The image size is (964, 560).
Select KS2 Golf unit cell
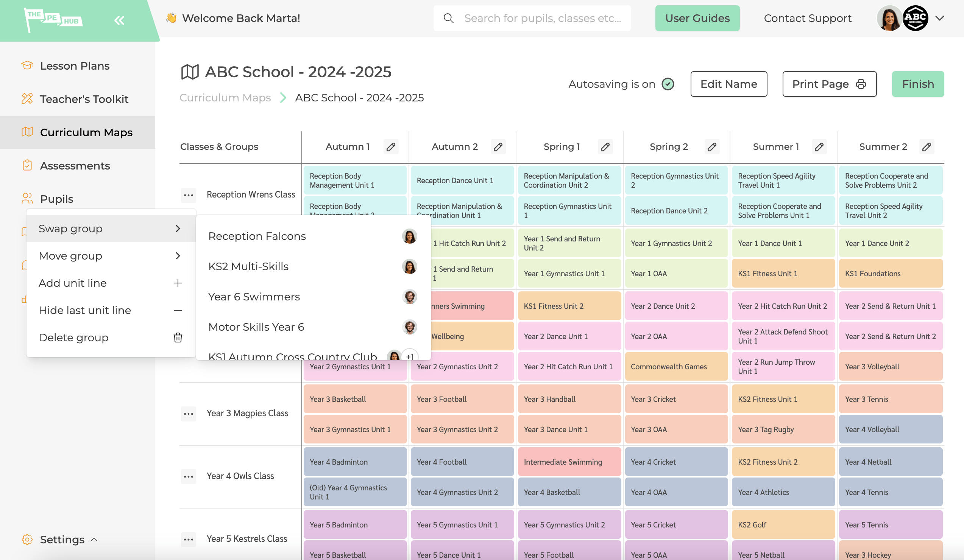point(783,524)
